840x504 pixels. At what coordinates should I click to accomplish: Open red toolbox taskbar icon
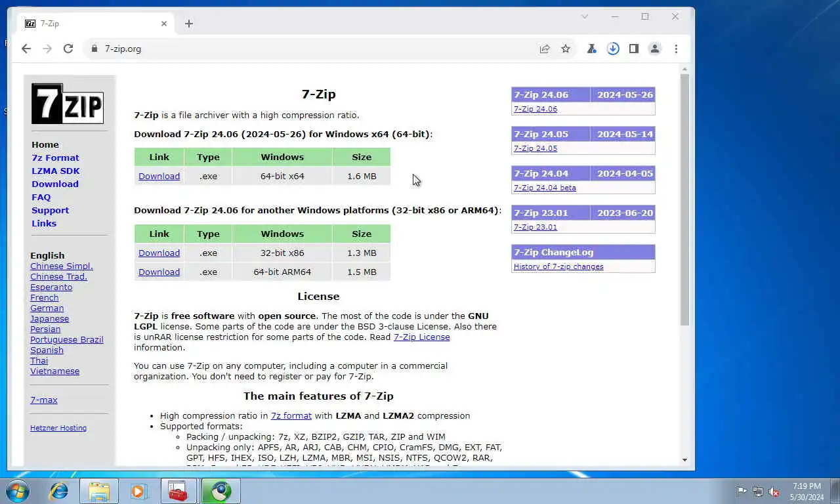[x=178, y=491]
